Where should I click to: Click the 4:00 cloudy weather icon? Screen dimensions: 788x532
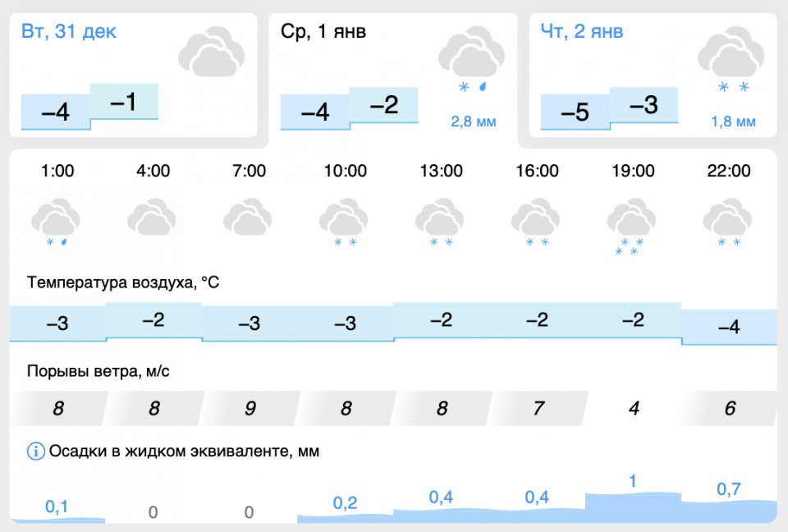point(152,219)
